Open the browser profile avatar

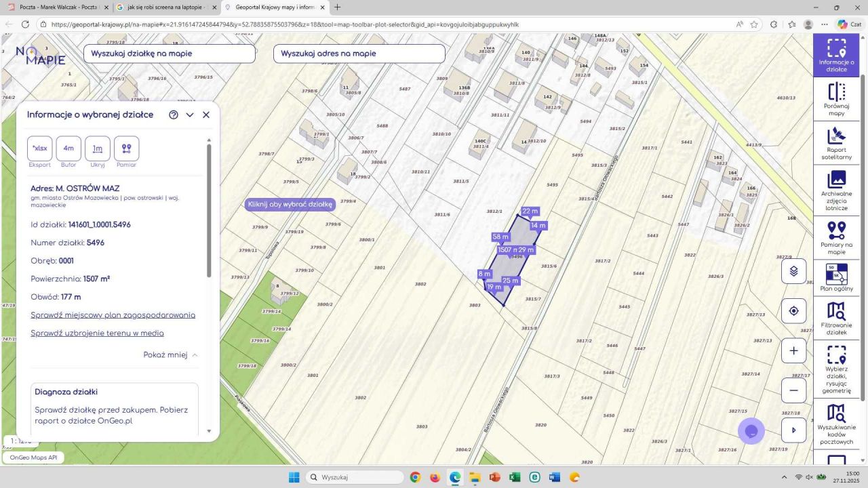click(x=808, y=24)
